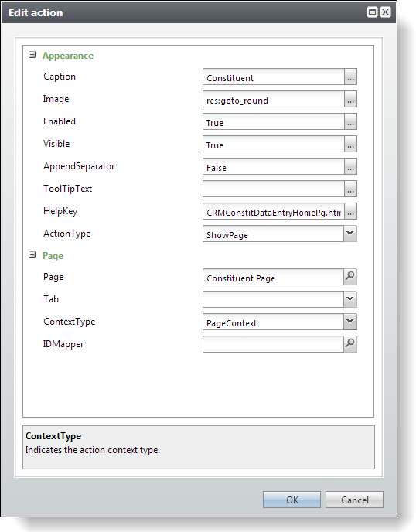Collapse the Page section

(x=32, y=255)
